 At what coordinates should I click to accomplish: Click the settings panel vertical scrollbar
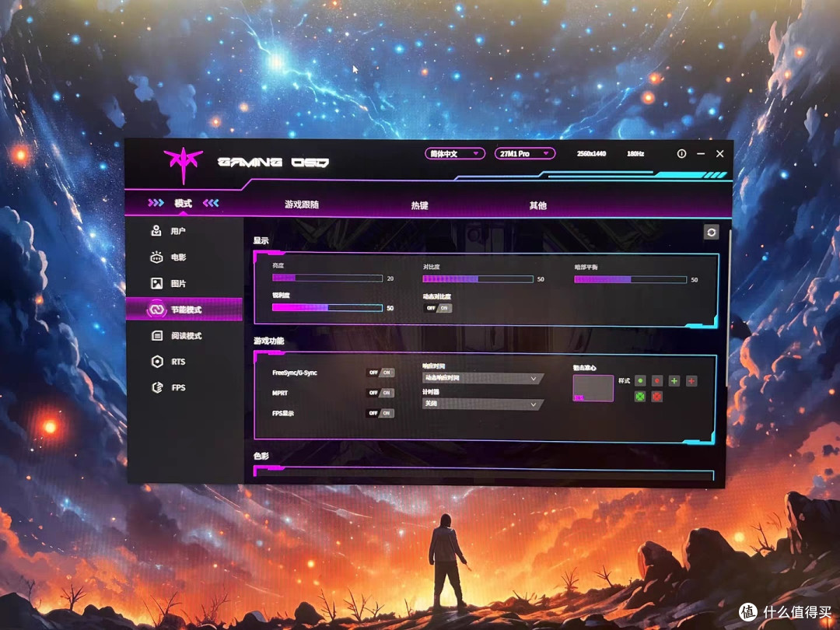(x=729, y=309)
